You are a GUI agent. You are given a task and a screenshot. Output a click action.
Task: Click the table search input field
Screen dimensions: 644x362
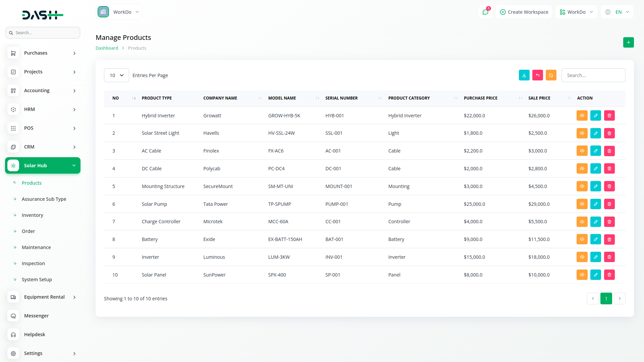click(x=593, y=75)
